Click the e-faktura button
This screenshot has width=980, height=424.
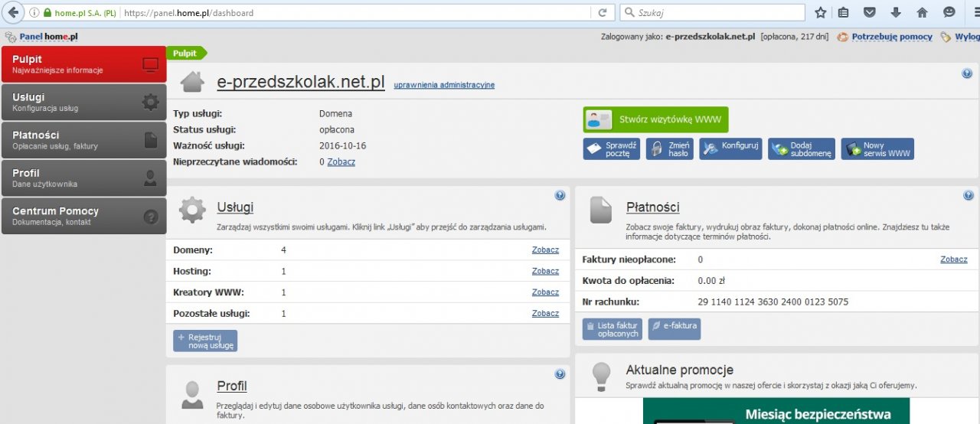tap(674, 329)
